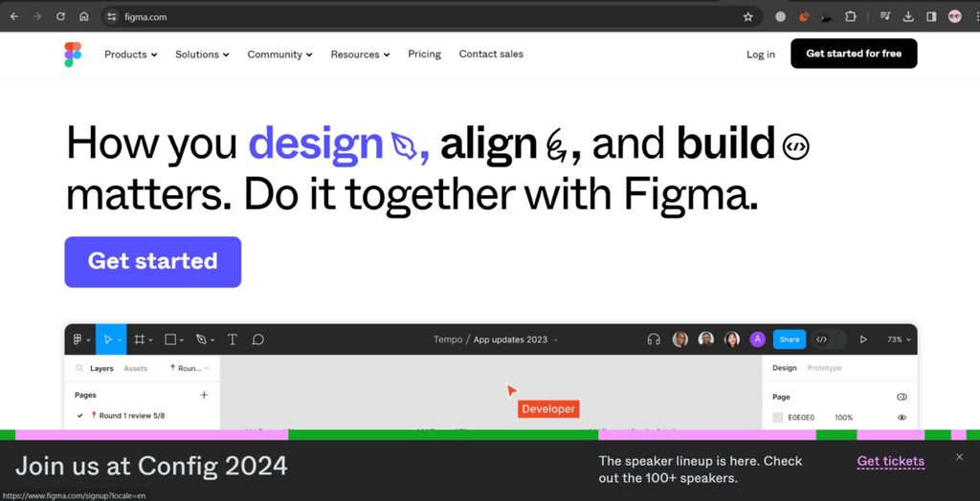Click the headphones audio icon in the mockup
980x501 pixels.
(x=654, y=339)
